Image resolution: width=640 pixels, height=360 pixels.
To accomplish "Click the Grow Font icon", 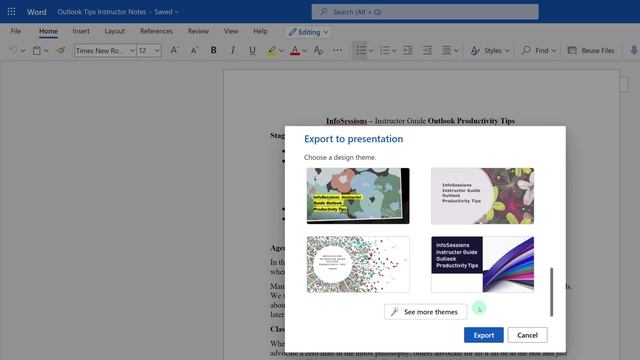I will pos(174,50).
